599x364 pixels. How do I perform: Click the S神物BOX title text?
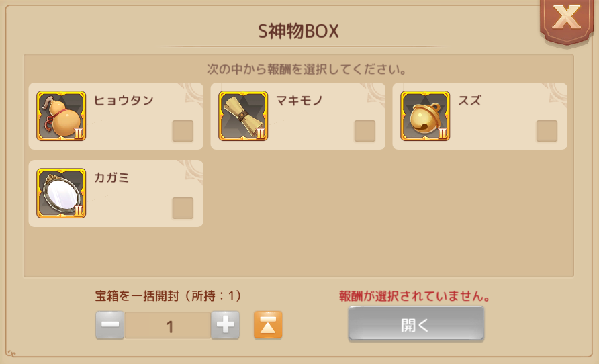(298, 31)
